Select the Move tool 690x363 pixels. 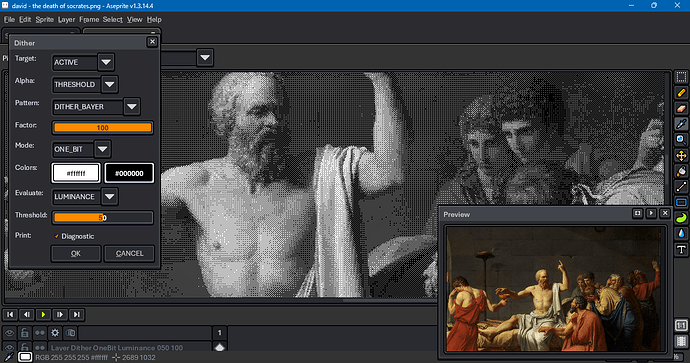point(681,156)
